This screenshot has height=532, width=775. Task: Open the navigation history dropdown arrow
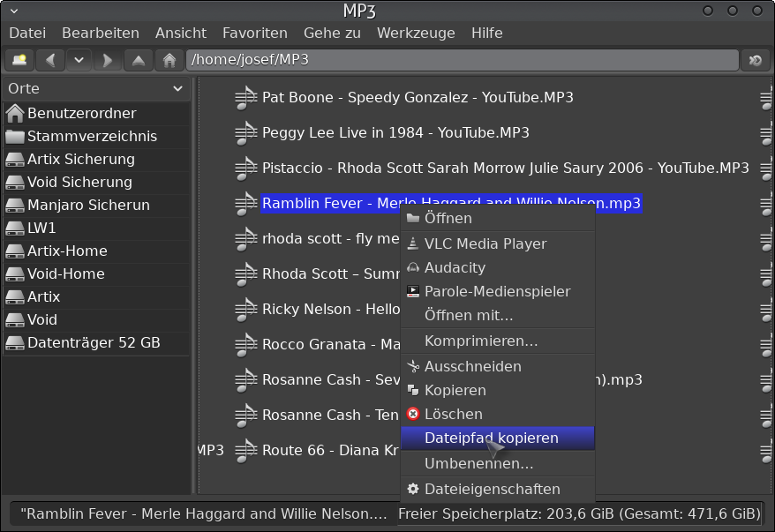tap(79, 60)
